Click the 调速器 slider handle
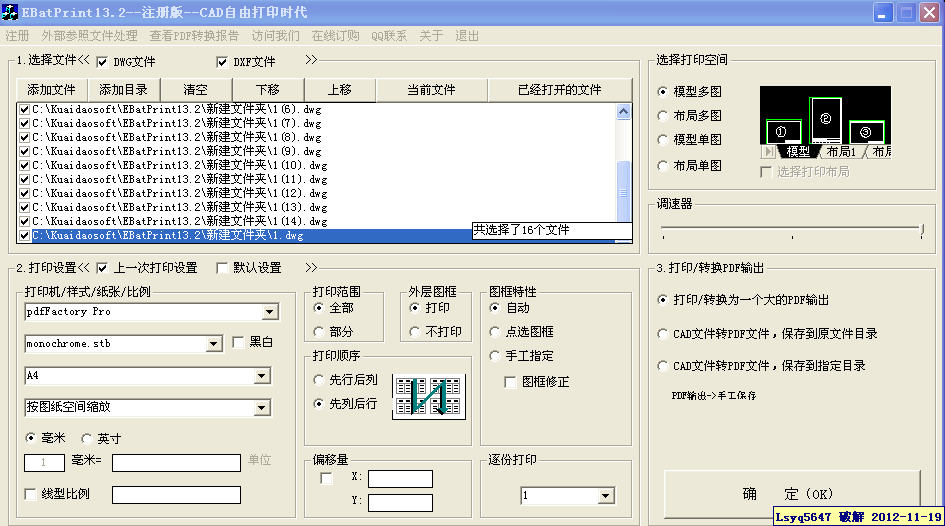Screen dimensions: 945x526 [x=922, y=231]
